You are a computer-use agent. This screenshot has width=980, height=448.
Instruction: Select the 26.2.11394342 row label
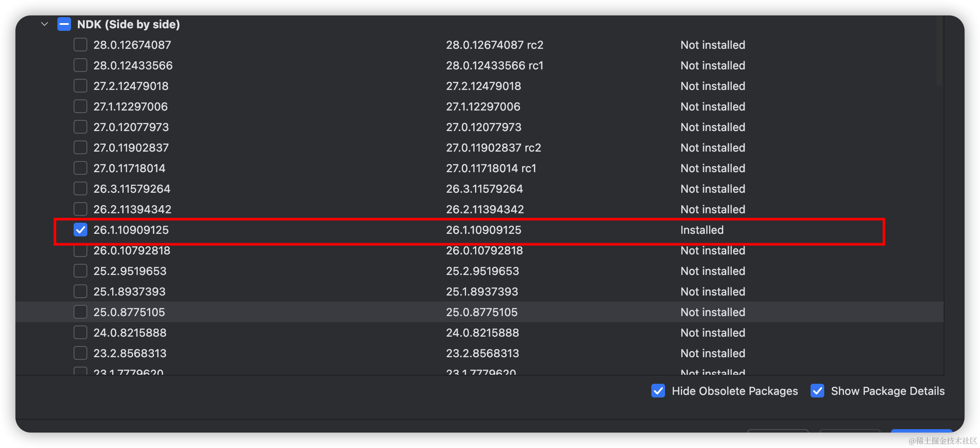point(132,209)
